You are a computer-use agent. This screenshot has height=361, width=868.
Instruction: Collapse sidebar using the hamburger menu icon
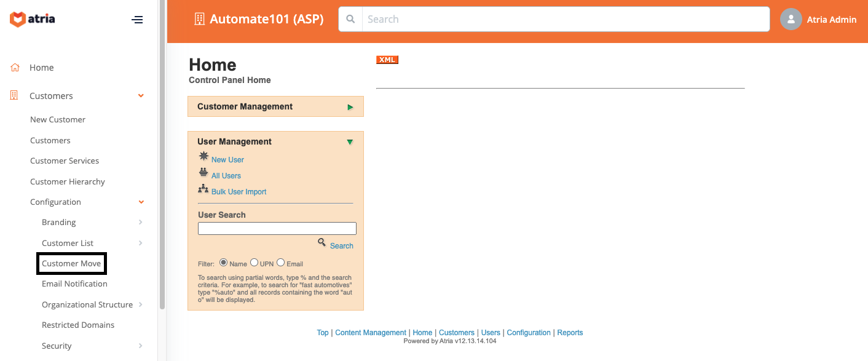[137, 20]
